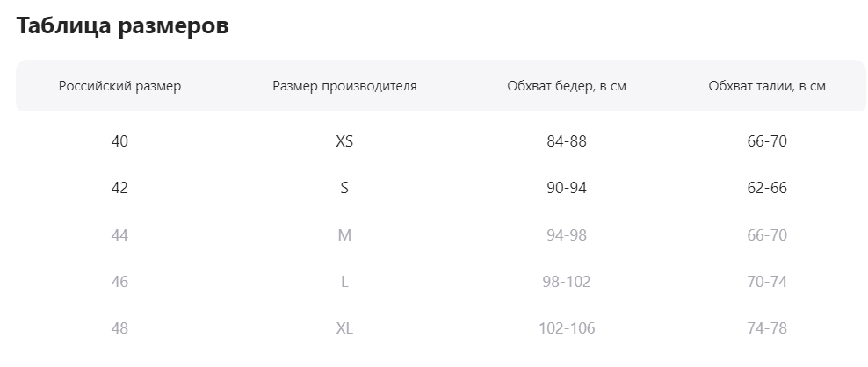Click the "Таблица размеров" heading
868x367 pixels.
tap(122, 26)
